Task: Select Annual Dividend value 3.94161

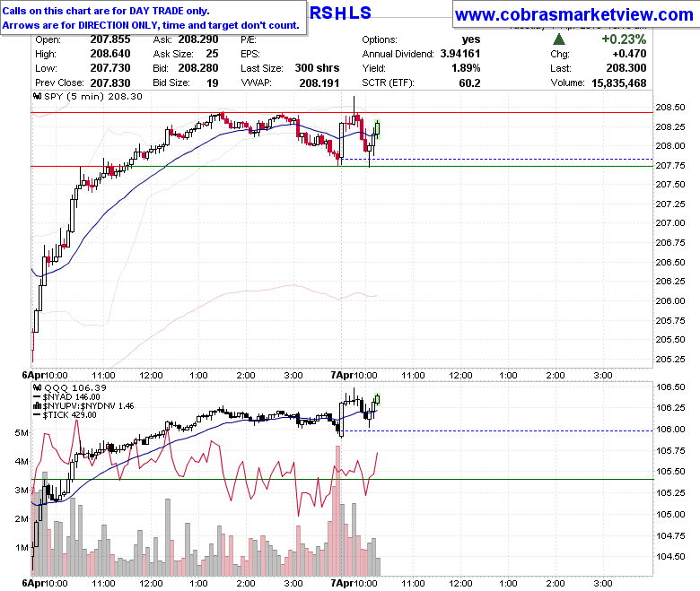Action: 460,54
